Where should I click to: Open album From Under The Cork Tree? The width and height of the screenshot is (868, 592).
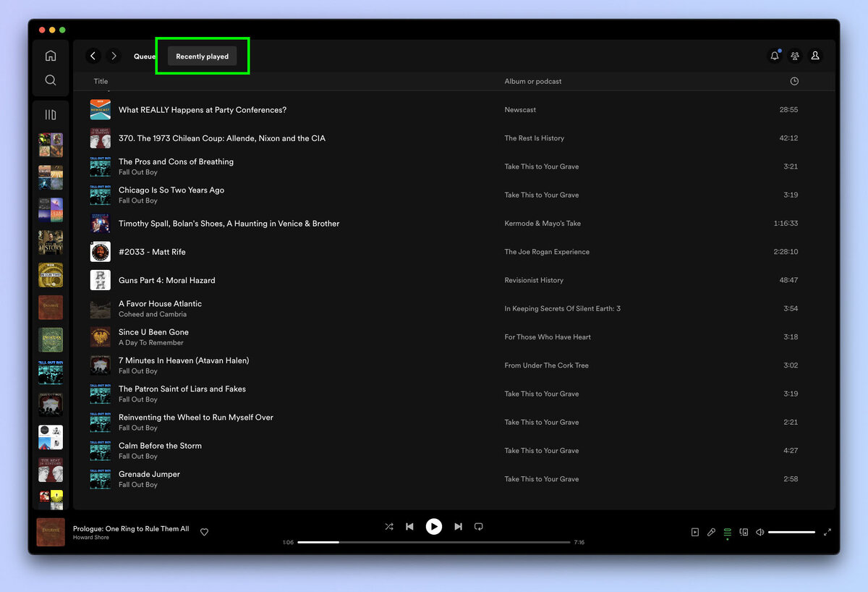coord(546,365)
